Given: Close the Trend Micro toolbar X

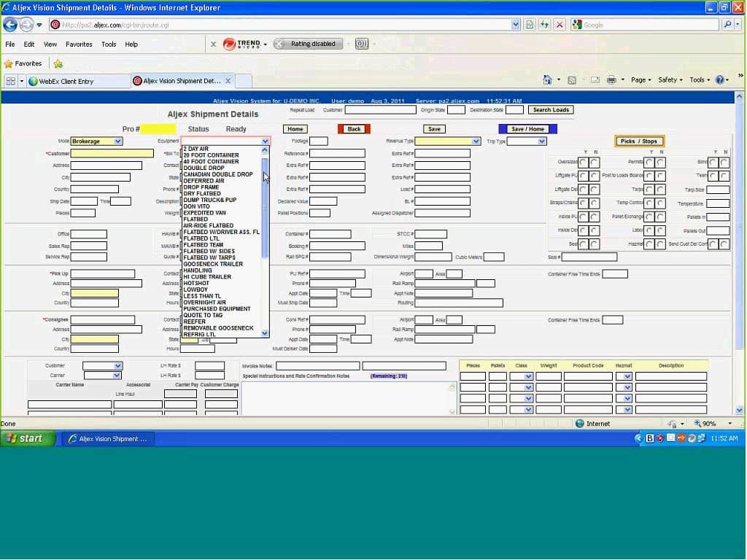Looking at the screenshot, I should [x=213, y=44].
